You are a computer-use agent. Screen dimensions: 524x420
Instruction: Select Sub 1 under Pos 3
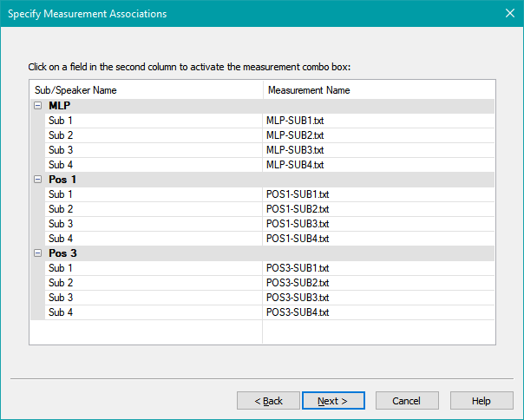[154, 268]
